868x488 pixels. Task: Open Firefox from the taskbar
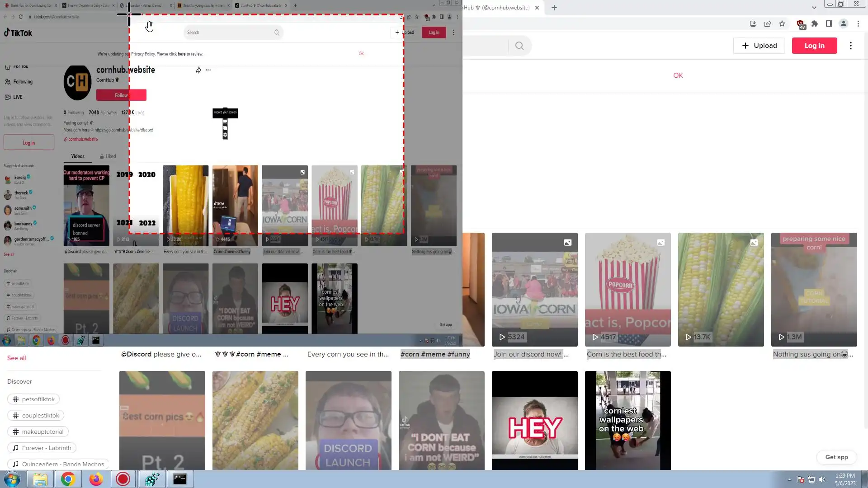[96, 479]
